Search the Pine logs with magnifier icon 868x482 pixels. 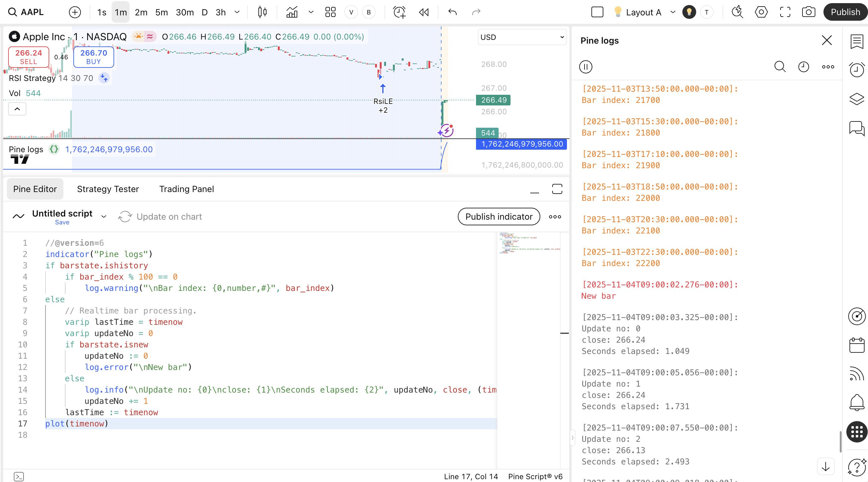(780, 67)
